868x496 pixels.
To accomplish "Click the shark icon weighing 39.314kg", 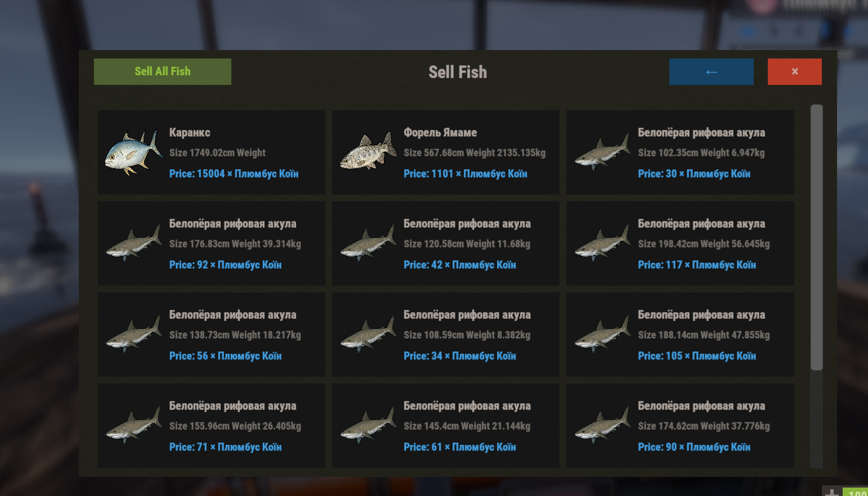I will pyautogui.click(x=133, y=243).
